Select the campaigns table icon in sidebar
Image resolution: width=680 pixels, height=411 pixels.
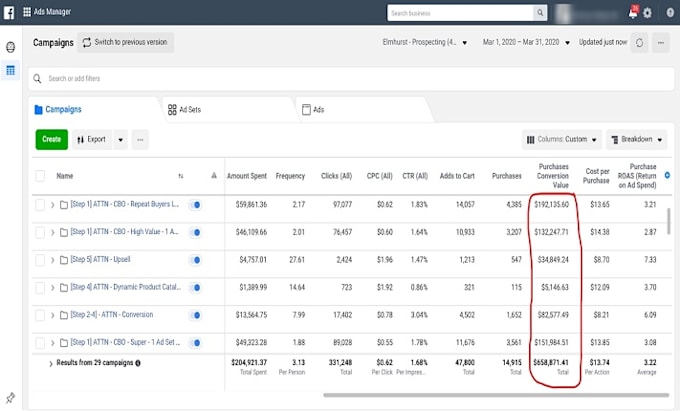point(10,70)
